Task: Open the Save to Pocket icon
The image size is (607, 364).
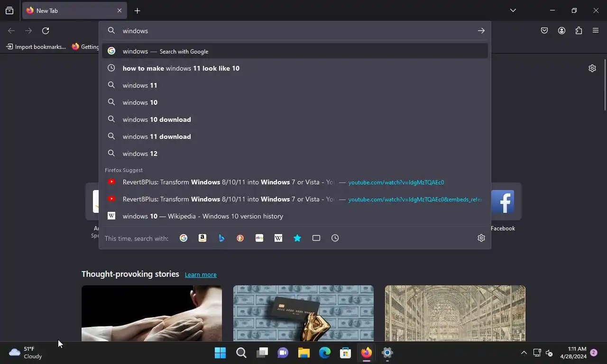Action: tap(544, 31)
